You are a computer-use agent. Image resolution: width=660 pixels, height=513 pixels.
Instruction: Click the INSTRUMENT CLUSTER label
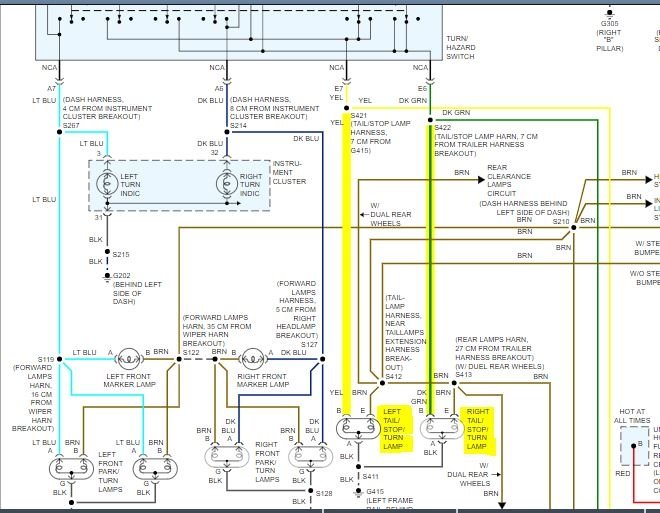(289, 173)
